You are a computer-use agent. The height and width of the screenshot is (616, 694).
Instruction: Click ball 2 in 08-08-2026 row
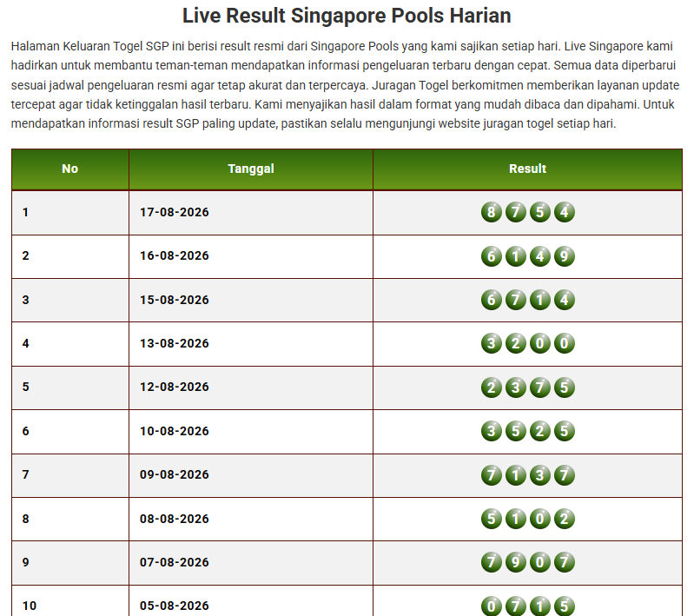pos(565,519)
